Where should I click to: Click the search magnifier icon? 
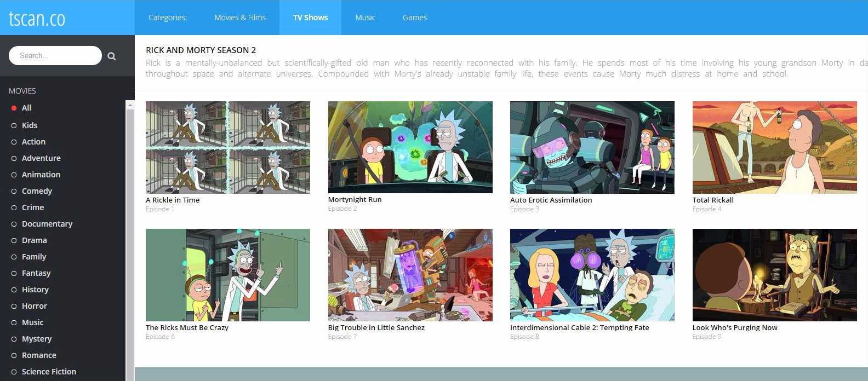pos(112,56)
